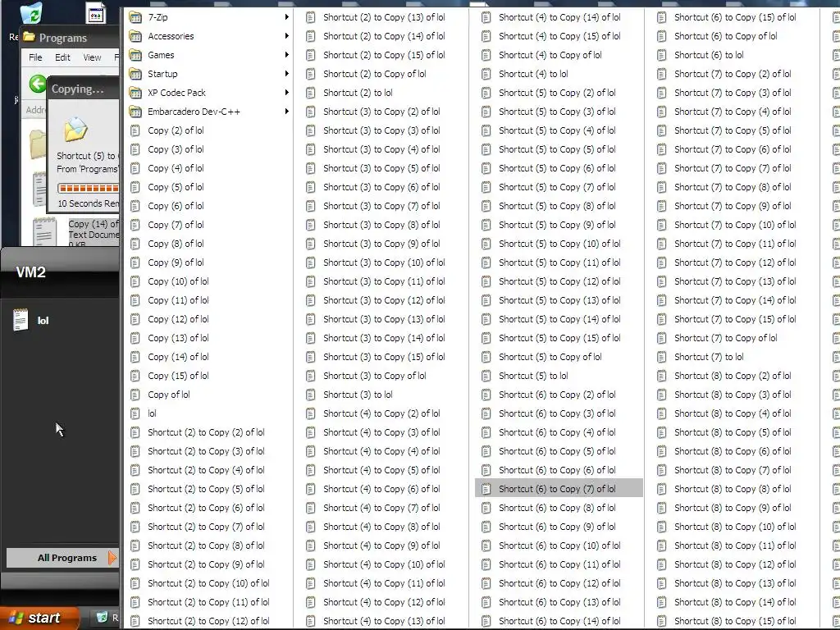Click the icon beside Shortcut (2) to lol
Screen dimensions: 840x630
click(x=311, y=93)
